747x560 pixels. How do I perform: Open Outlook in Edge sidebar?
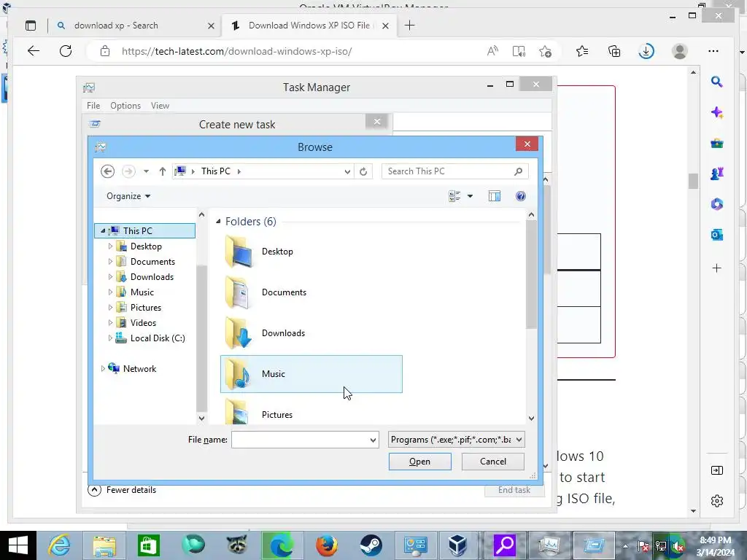pos(716,235)
